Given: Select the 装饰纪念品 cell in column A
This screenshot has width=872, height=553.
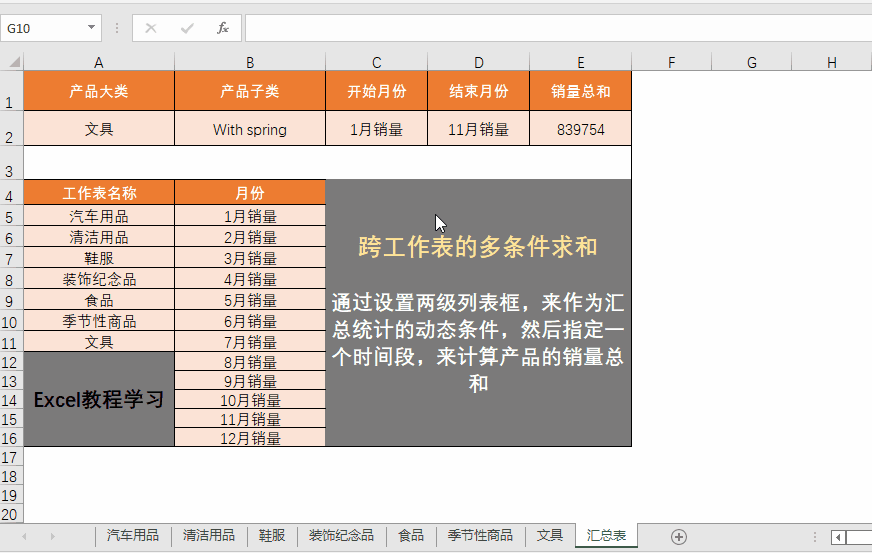Looking at the screenshot, I should (99, 279).
